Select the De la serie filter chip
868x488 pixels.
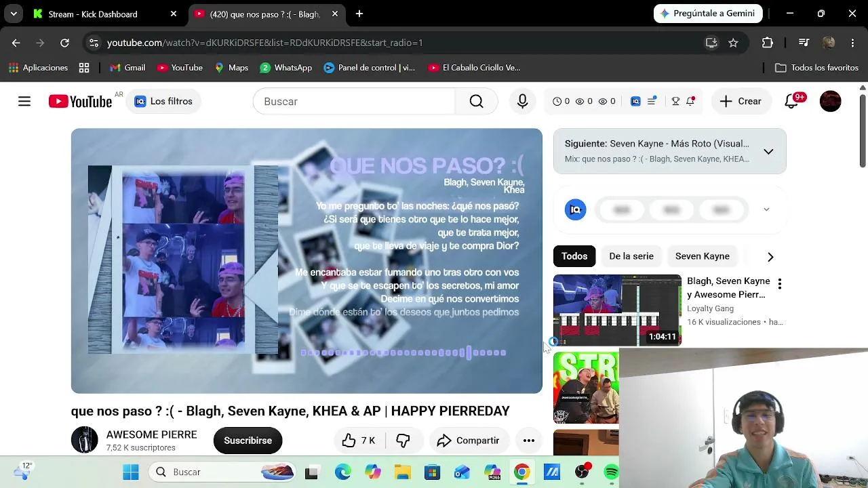[x=631, y=256]
